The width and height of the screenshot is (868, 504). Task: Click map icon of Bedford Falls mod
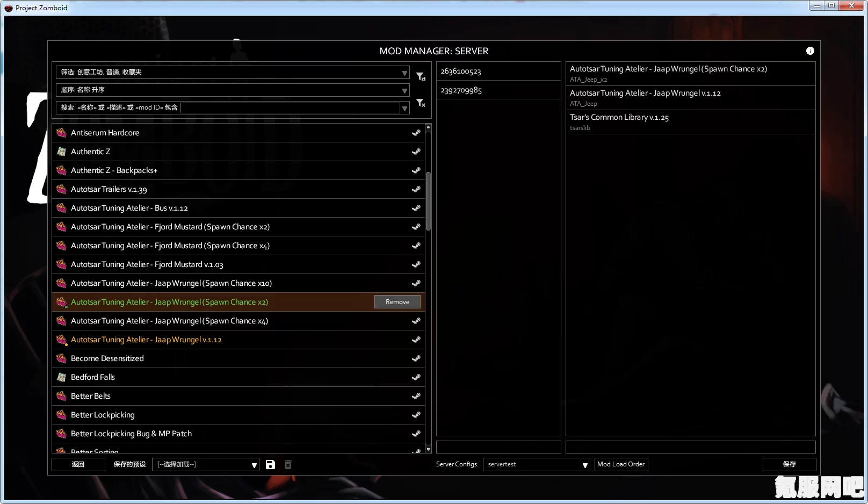pos(61,377)
